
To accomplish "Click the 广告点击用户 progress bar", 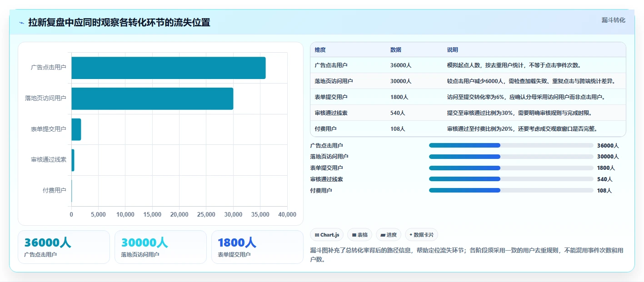I will [x=511, y=145].
